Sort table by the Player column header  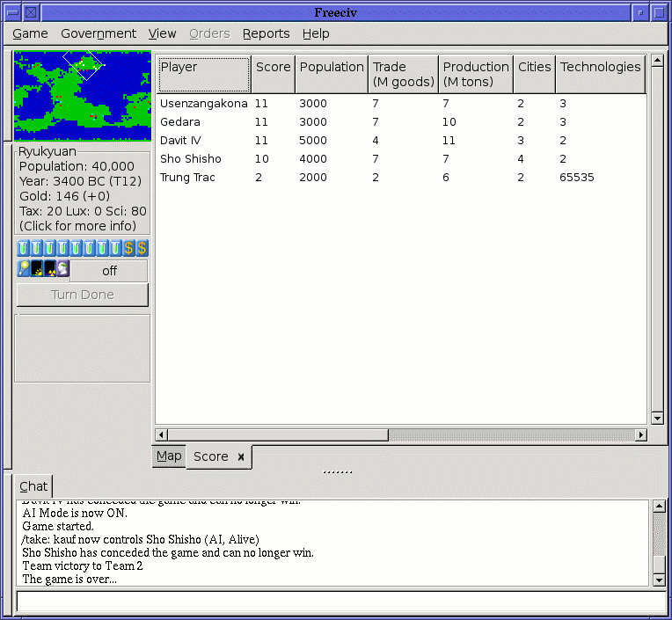click(204, 75)
